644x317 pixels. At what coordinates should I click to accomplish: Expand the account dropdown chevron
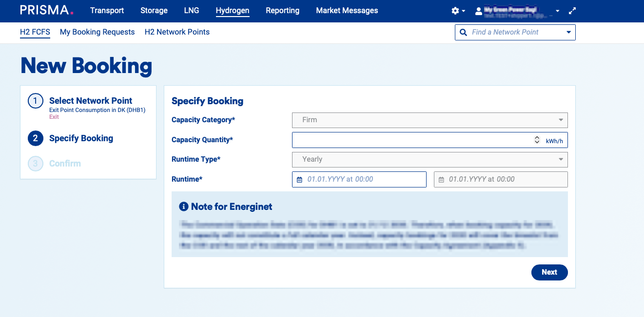tap(557, 11)
